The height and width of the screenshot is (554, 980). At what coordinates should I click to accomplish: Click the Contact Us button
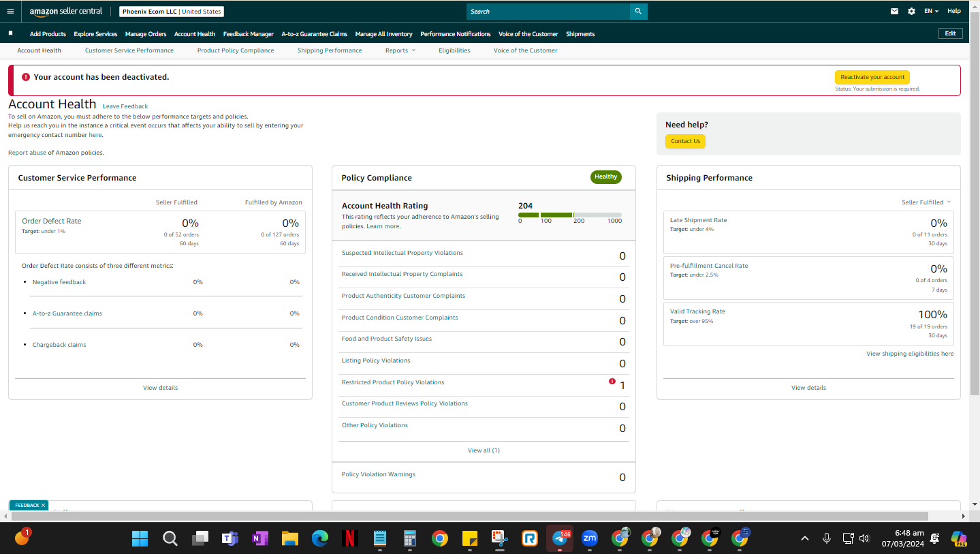(x=685, y=141)
